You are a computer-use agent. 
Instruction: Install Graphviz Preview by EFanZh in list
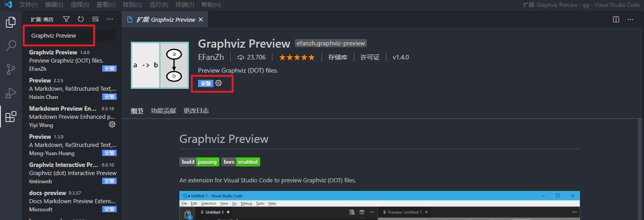click(x=109, y=68)
